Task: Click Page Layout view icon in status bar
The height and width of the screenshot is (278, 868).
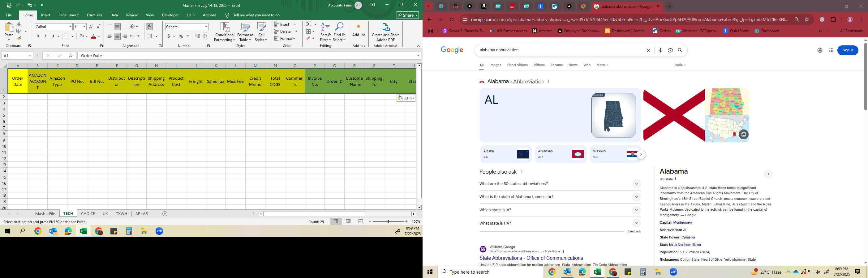Action: pos(348,221)
